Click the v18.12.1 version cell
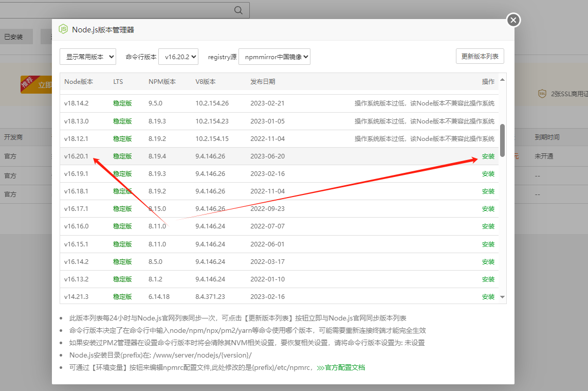588x391 pixels. pos(76,138)
